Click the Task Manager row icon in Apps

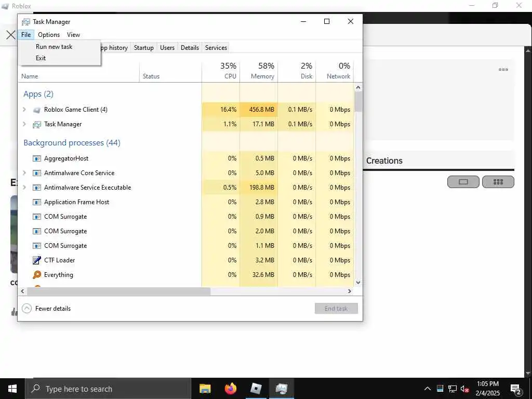(x=37, y=125)
